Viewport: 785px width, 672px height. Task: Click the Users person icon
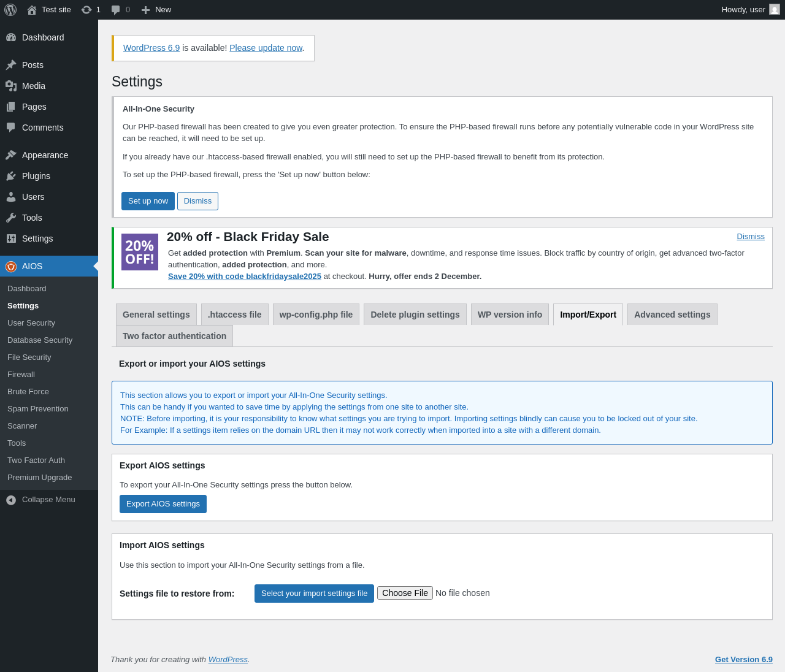tap(11, 197)
